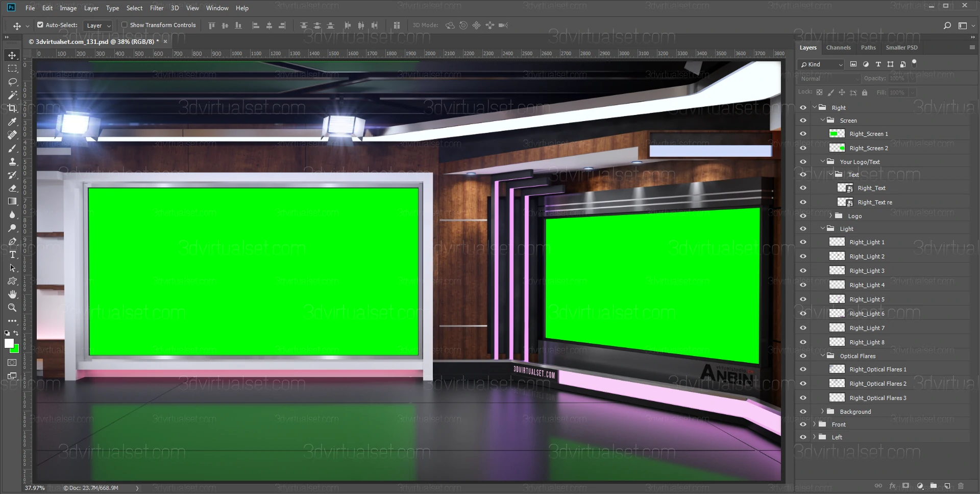This screenshot has height=494, width=980.
Task: Hide the Background group
Action: [x=803, y=412]
